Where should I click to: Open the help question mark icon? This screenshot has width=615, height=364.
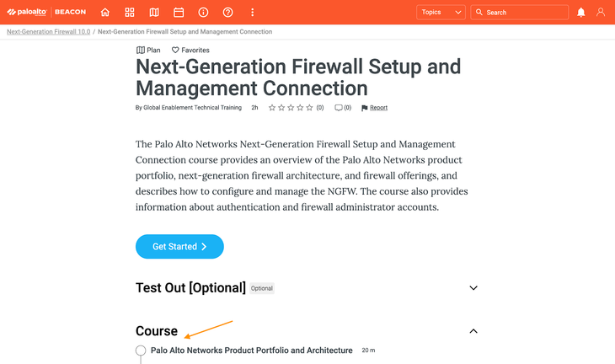pos(227,12)
